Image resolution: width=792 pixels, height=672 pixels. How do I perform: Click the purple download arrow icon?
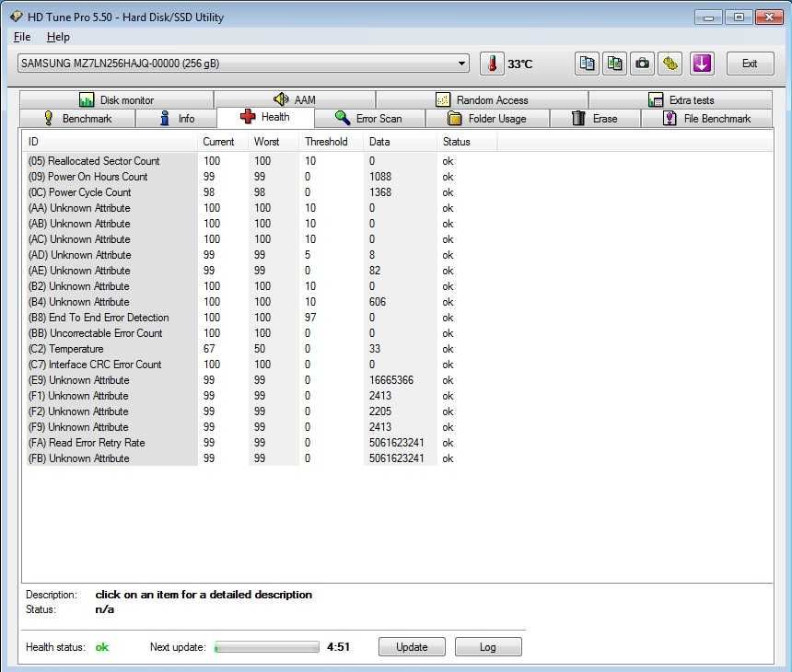(x=702, y=64)
